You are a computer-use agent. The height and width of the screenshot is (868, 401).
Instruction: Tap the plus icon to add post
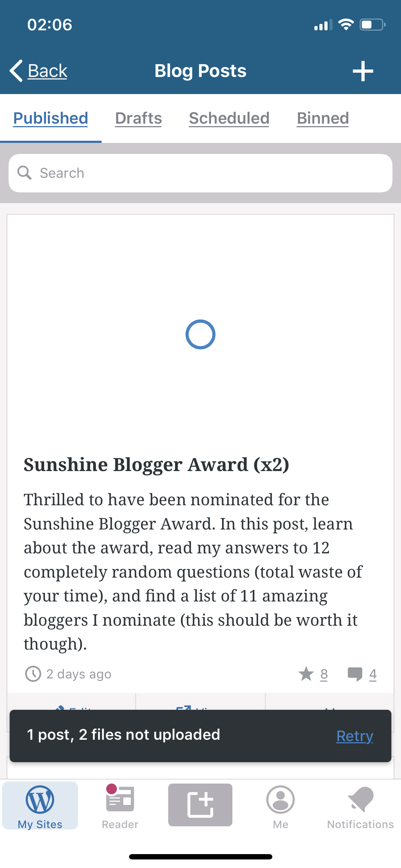pyautogui.click(x=363, y=71)
